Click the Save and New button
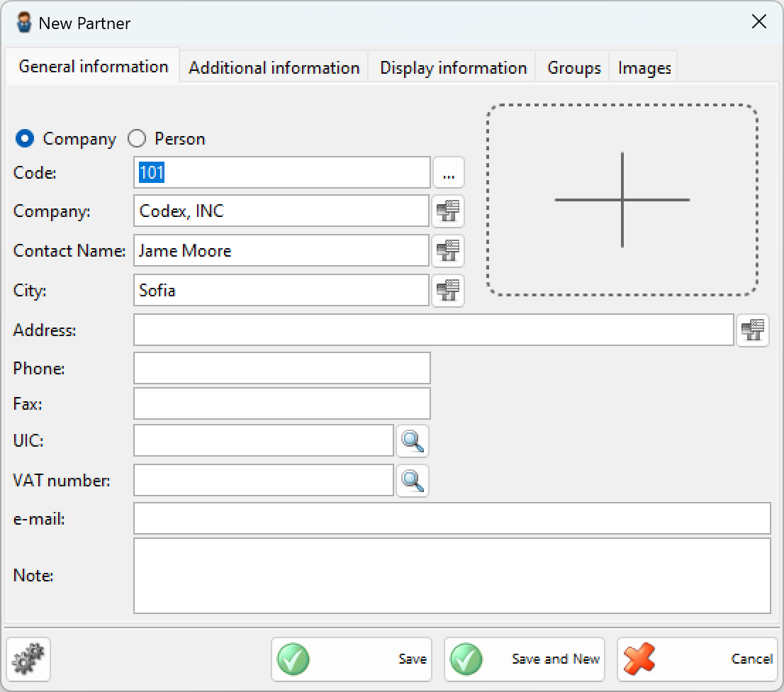 tap(525, 659)
